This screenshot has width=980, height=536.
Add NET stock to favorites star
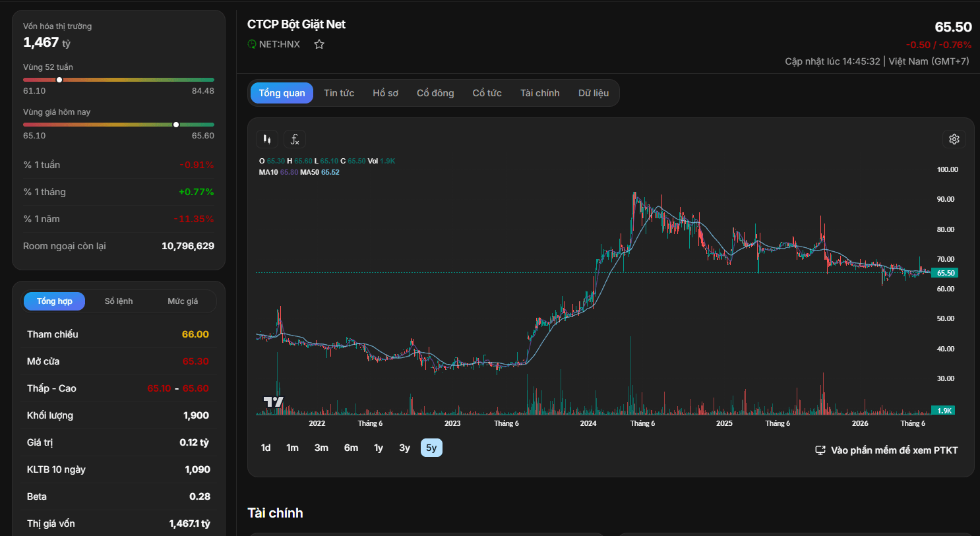[319, 44]
